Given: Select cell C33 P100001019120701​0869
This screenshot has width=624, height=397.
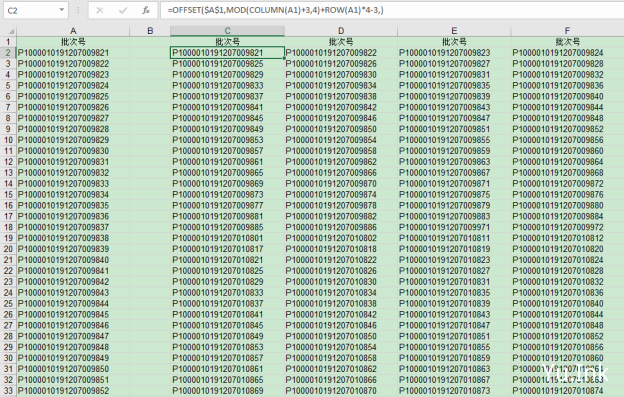Looking at the screenshot, I should coord(227,391).
